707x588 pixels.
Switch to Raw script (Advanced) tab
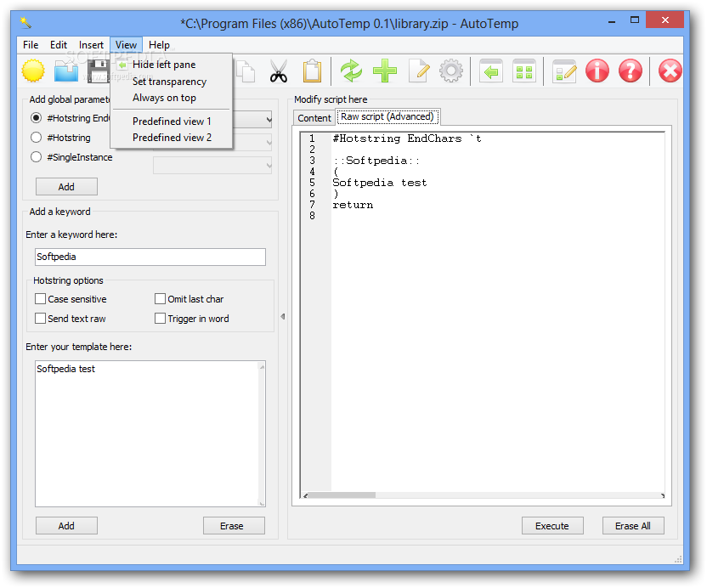[387, 116]
